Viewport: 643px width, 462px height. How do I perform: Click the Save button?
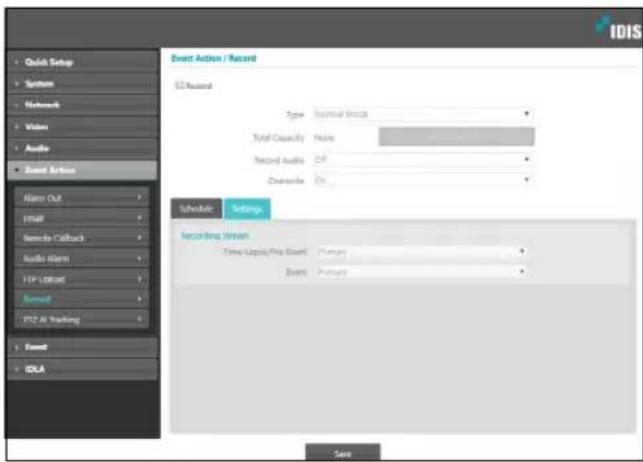click(x=342, y=453)
